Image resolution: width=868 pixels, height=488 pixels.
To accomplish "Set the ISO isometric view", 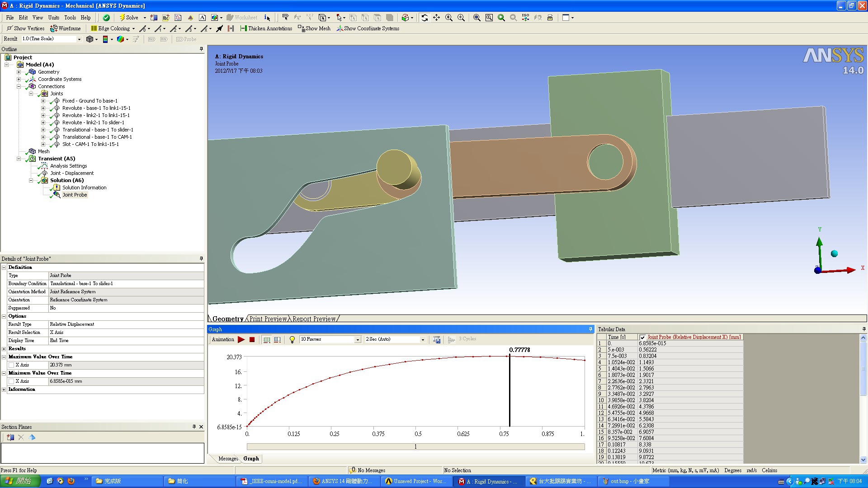I will 525,18.
